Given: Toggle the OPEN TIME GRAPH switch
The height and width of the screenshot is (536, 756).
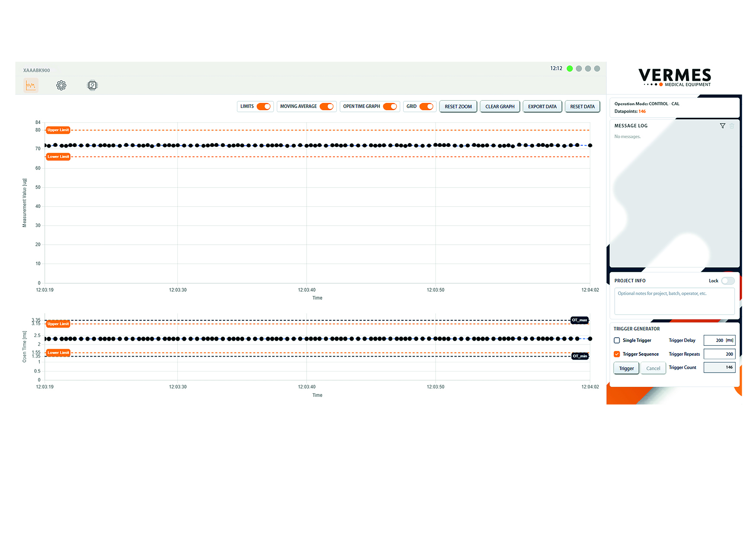Looking at the screenshot, I should tap(390, 106).
